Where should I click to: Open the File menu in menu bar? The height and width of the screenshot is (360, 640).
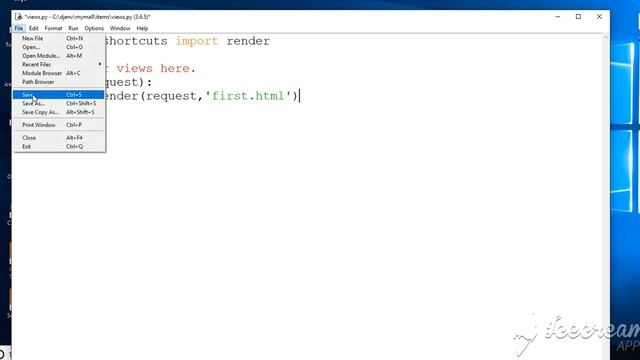19,28
